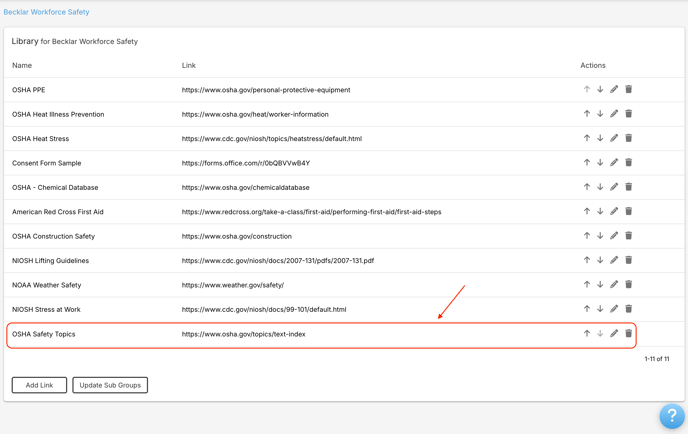Select the NIOSH 2007-131.pdf URL
The image size is (688, 434).
pos(278,261)
